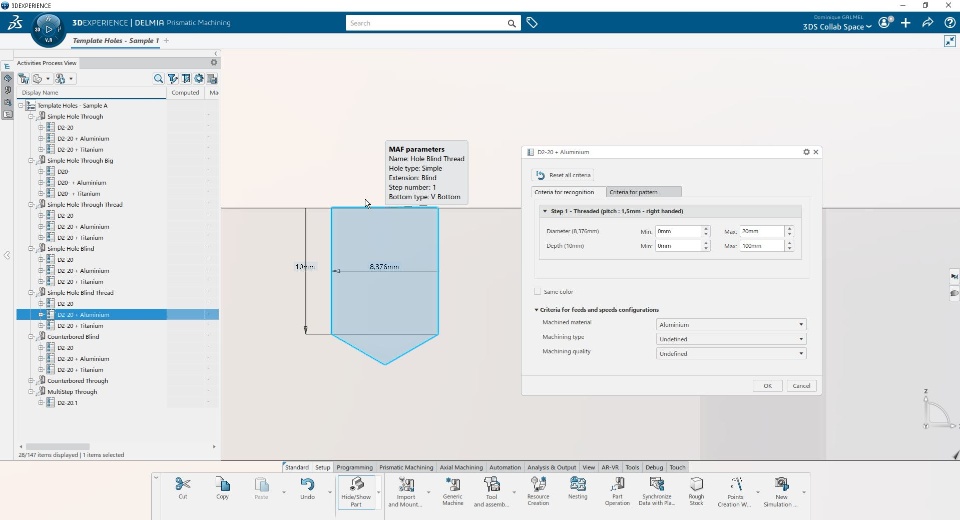960x520 pixels.
Task: Select D2-20 + Titanium under Counterbored Blind
Action: [x=80, y=370]
